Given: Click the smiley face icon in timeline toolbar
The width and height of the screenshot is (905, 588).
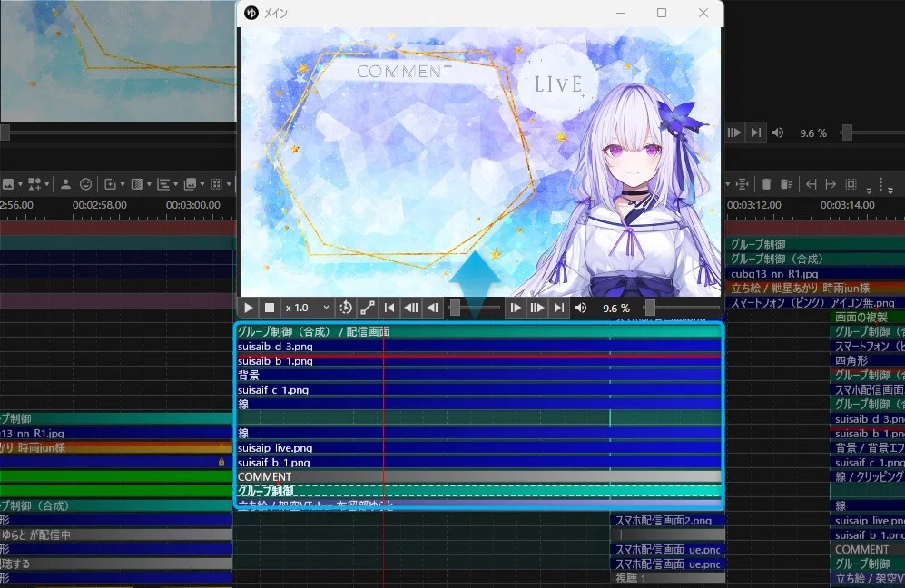Looking at the screenshot, I should [85, 184].
